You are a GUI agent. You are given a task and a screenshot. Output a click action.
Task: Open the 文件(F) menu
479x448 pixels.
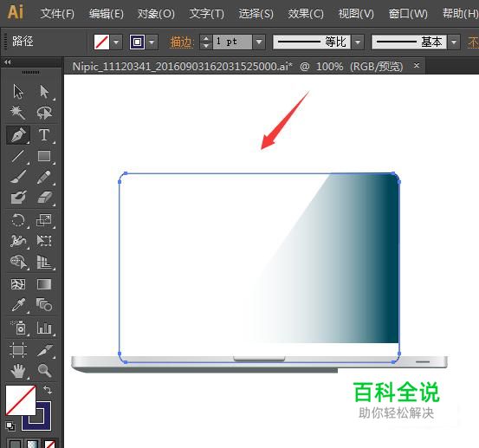(57, 14)
